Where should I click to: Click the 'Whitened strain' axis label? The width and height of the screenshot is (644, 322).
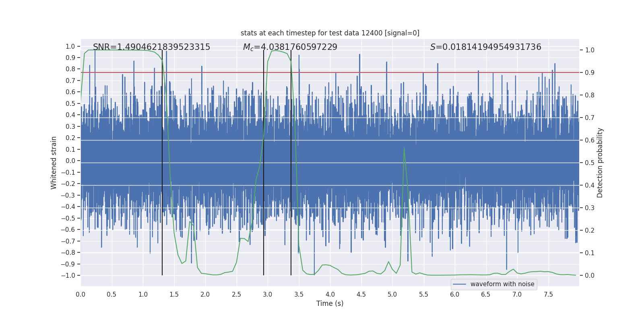pos(54,163)
